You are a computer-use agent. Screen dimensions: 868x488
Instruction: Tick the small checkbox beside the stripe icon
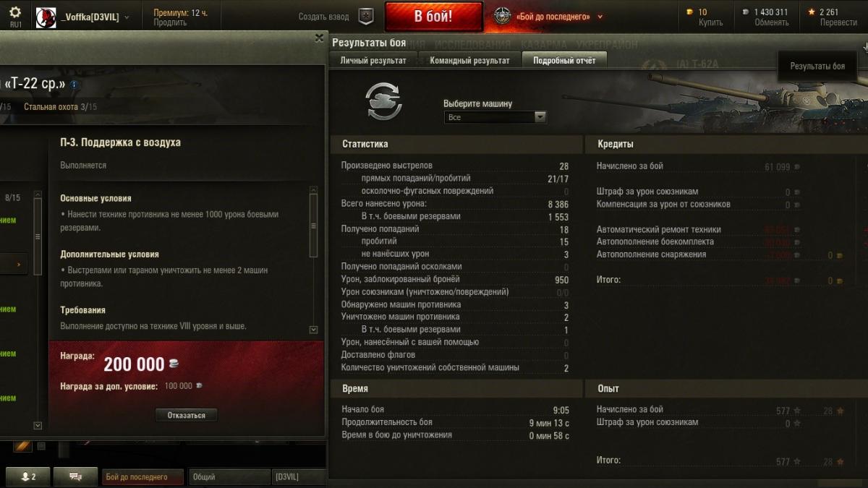[x=41, y=446]
